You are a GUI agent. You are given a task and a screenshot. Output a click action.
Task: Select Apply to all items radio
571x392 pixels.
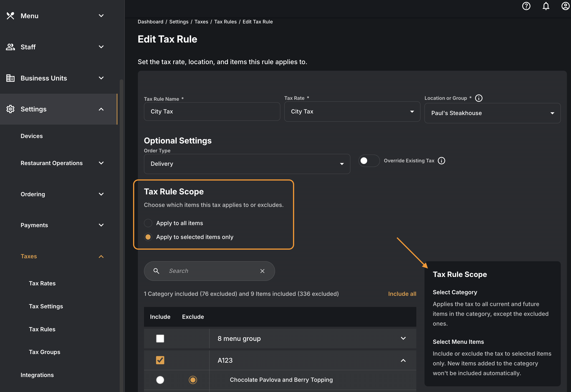coord(148,223)
